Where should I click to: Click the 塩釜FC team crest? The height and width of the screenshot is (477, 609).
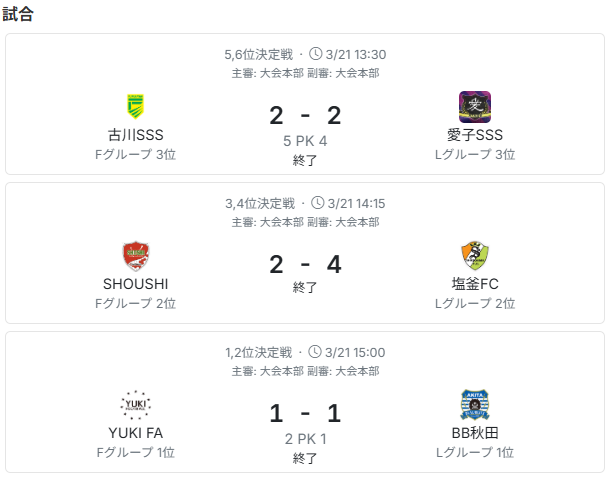pyautogui.click(x=474, y=256)
